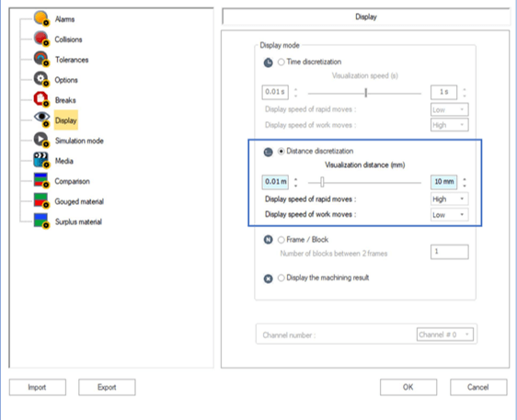Click the Surplus material icon
Screen dimensions: 517x420
[41, 221]
